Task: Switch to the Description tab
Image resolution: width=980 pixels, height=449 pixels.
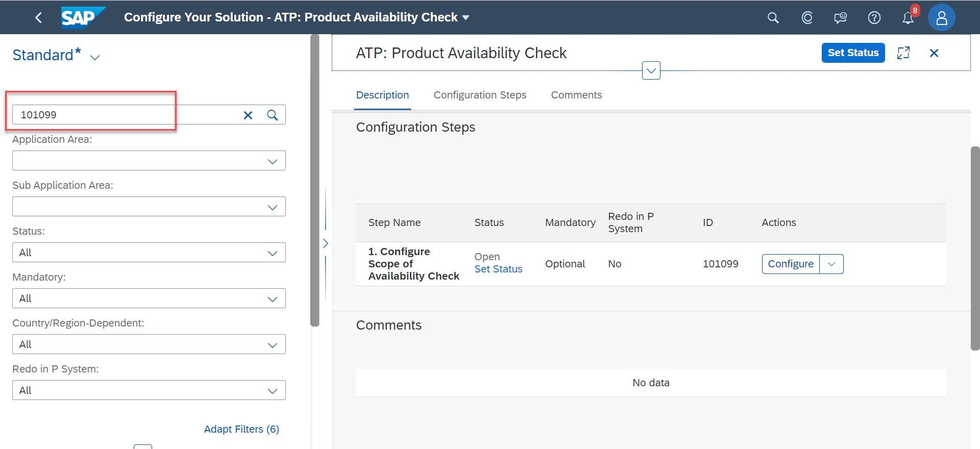Action: (x=382, y=95)
